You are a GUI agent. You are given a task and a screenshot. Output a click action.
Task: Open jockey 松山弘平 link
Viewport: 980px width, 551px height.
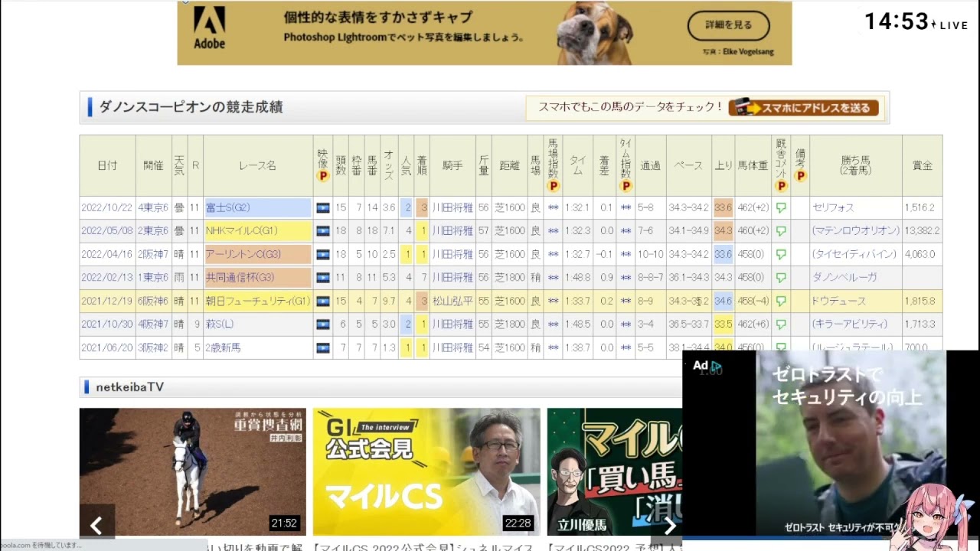tap(452, 301)
